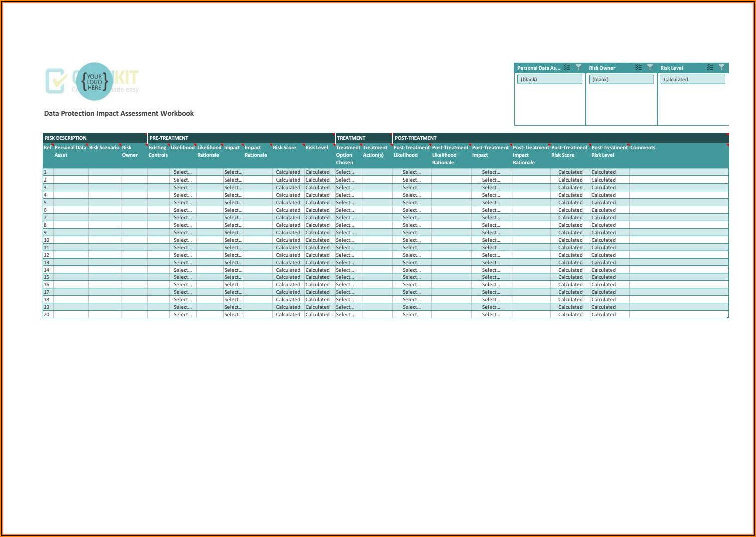
Task: Toggle multi-select on Risk Level slicer
Action: pyautogui.click(x=710, y=68)
